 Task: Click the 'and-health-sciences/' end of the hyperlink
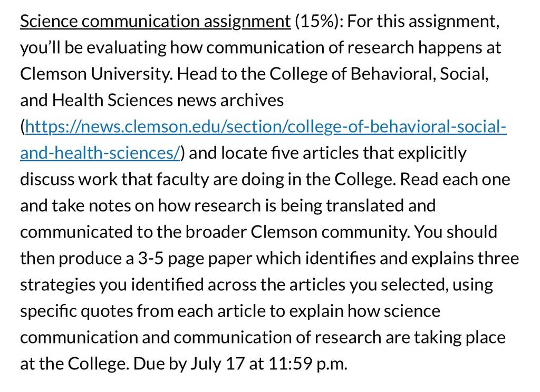coord(100,153)
